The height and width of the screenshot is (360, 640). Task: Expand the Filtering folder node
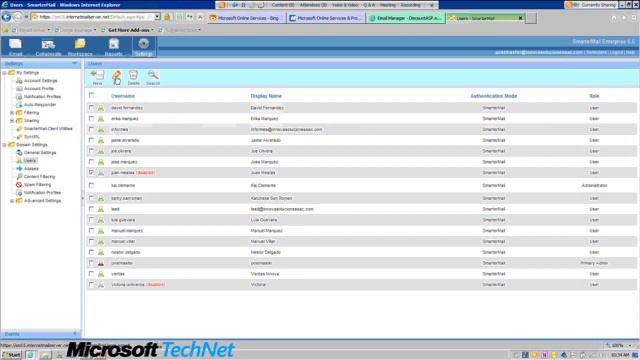click(12, 113)
